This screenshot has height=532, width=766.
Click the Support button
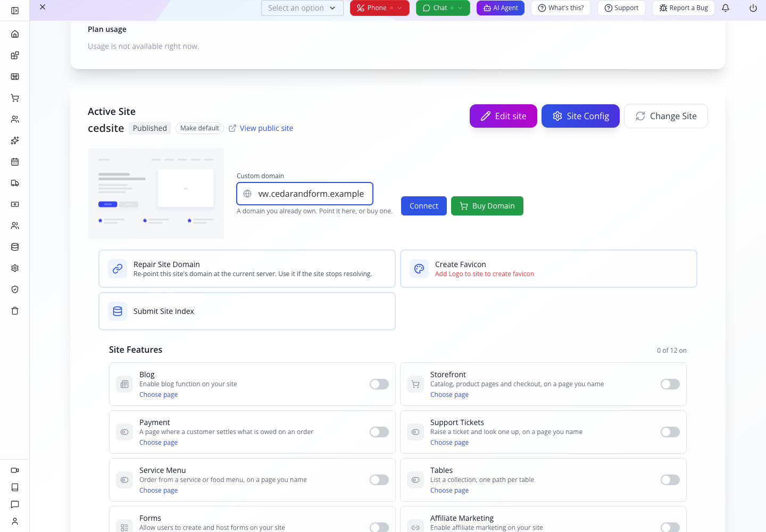click(x=621, y=8)
